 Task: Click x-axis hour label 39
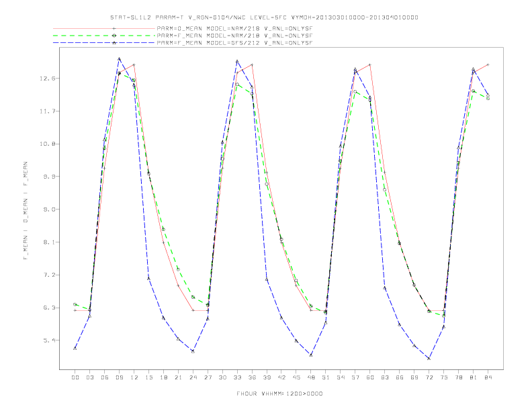pyautogui.click(x=267, y=377)
